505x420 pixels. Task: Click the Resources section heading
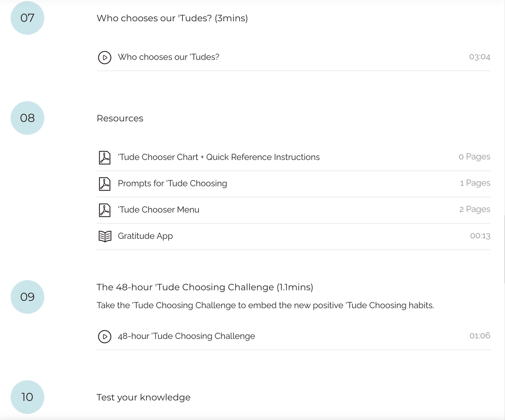[120, 118]
